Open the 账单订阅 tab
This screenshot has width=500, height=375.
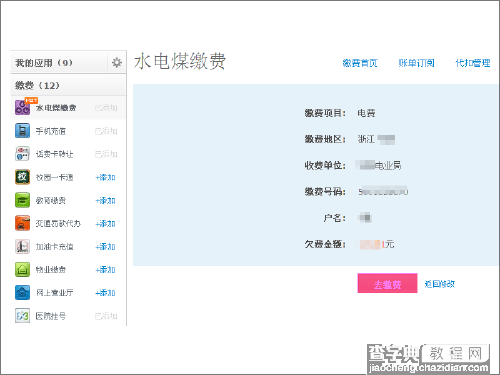pos(416,63)
